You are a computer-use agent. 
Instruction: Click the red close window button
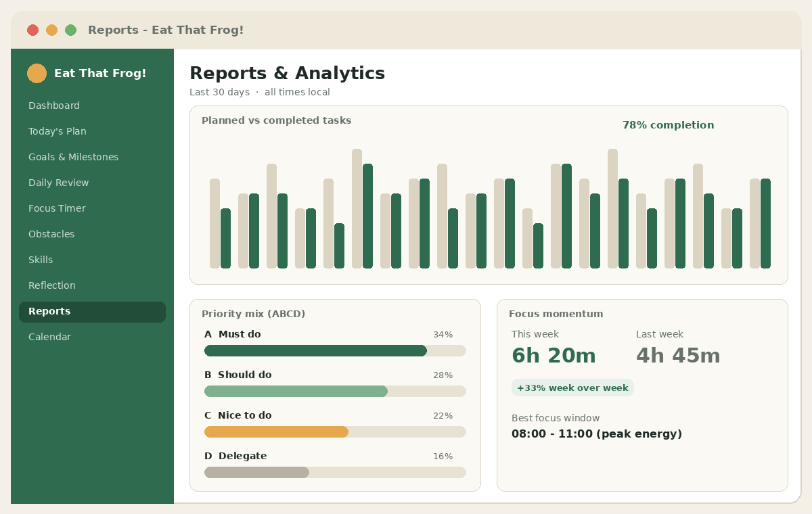(32, 30)
